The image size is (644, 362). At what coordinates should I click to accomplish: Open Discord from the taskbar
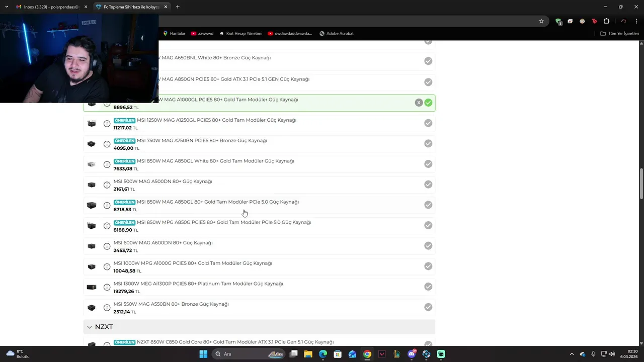click(412, 354)
